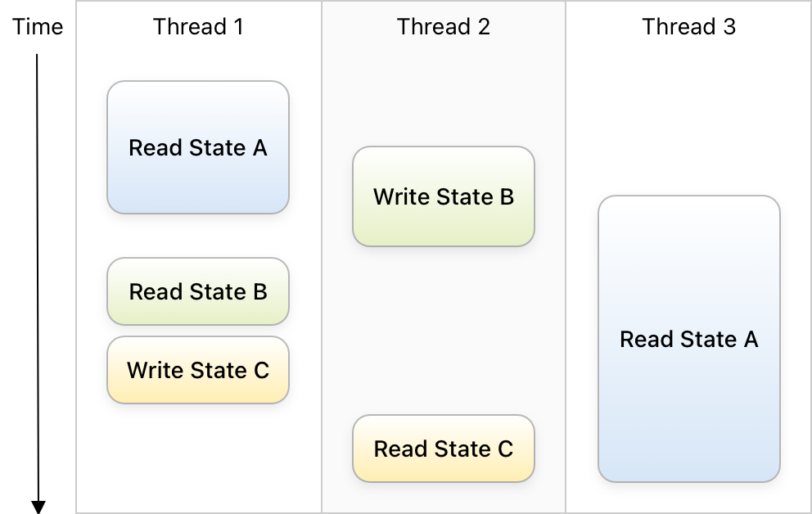The image size is (812, 514).
Task: Select the Thread 3 column header
Action: click(x=688, y=26)
